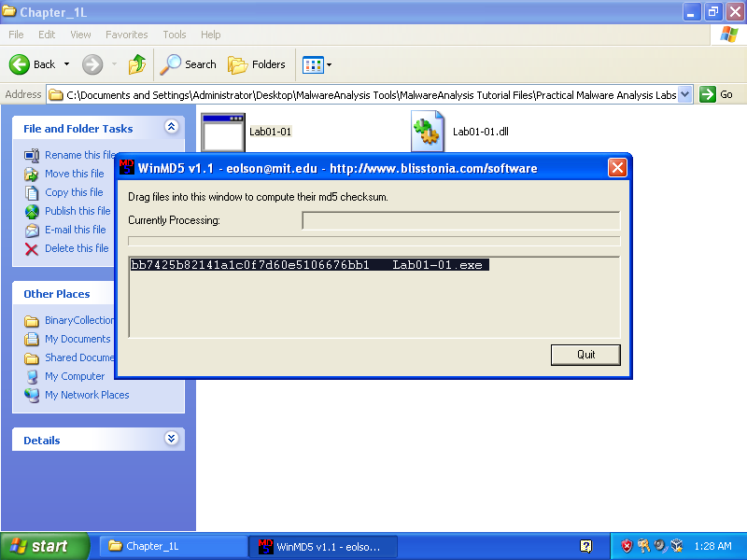Select the MD5 checksum result line

coord(309,265)
